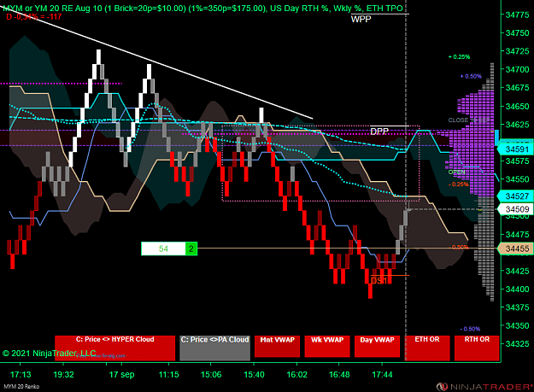The image size is (534, 392).
Task: Click the NinjaTrader logo icon
Action: 442,387
